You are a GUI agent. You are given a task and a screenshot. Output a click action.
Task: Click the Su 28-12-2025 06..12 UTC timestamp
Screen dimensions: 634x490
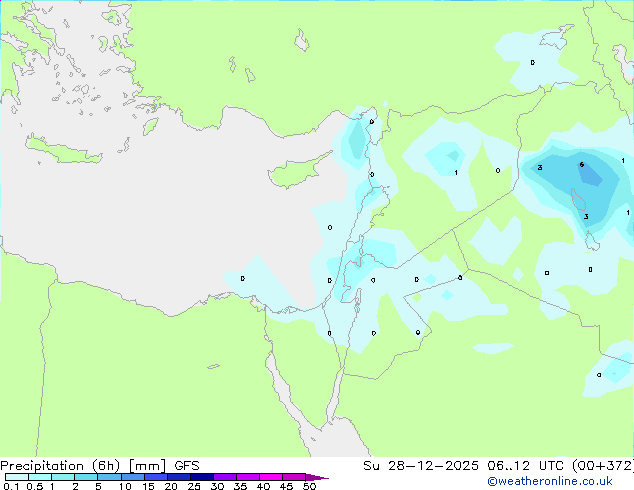click(498, 466)
